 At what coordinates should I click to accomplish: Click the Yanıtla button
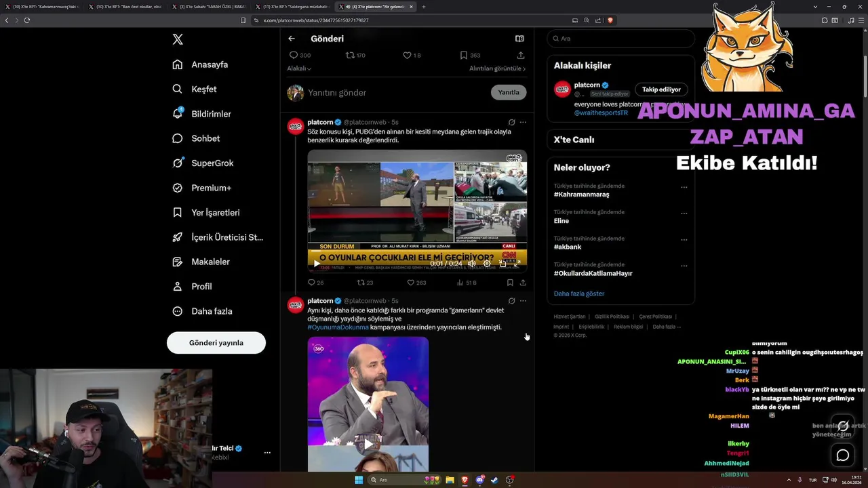(509, 92)
